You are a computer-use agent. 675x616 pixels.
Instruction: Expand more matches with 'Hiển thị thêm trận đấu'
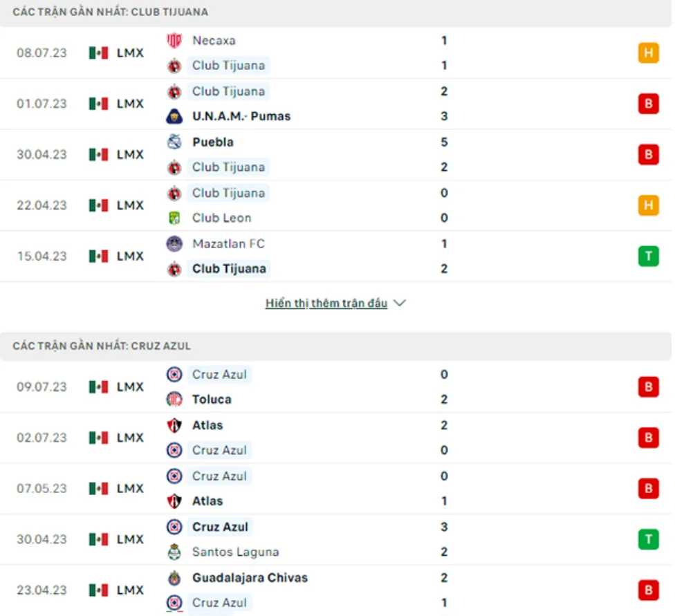(326, 304)
